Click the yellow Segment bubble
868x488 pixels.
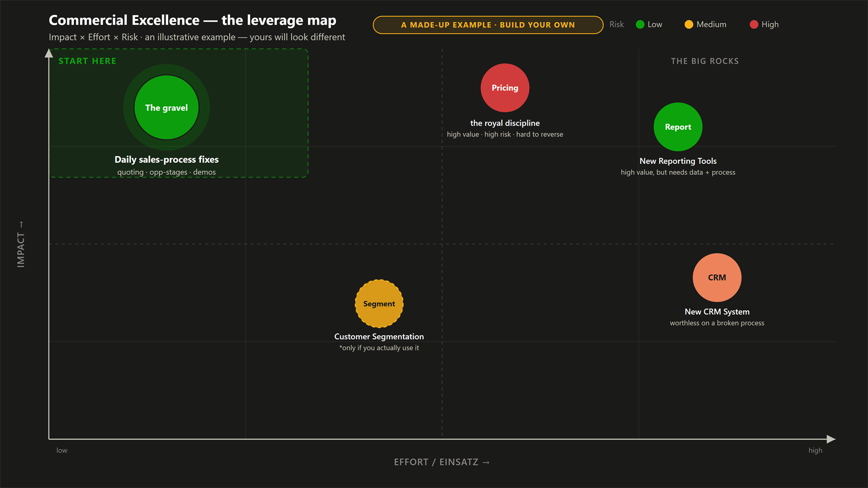[379, 304]
